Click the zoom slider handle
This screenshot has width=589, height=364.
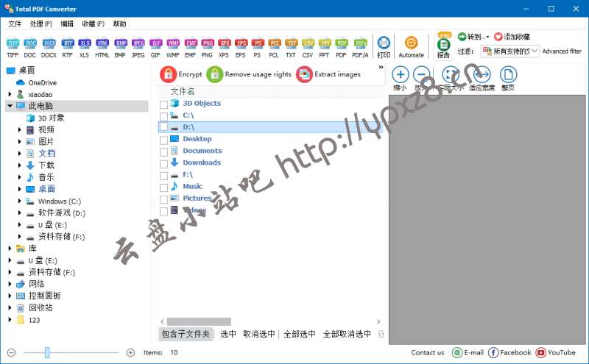47,352
